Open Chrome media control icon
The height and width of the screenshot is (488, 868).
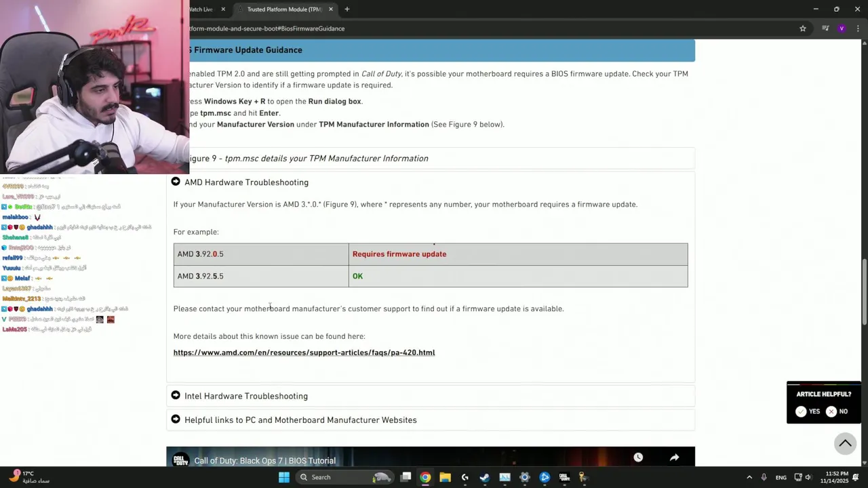click(x=825, y=28)
